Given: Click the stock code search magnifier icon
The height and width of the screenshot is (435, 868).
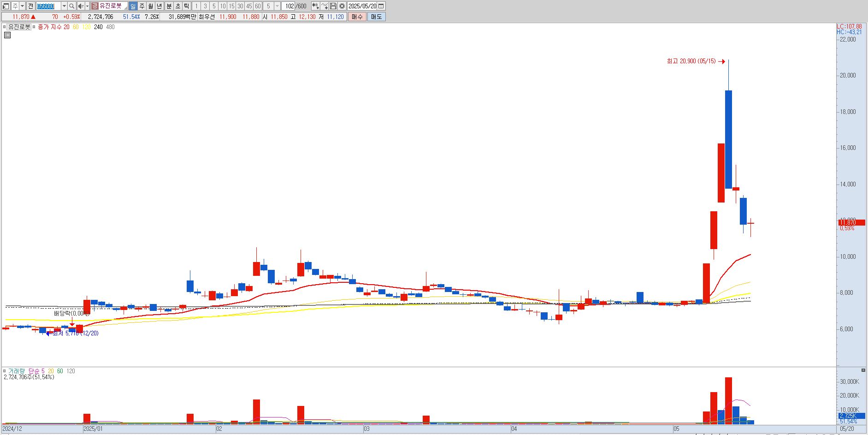Looking at the screenshot, I should (x=72, y=6).
